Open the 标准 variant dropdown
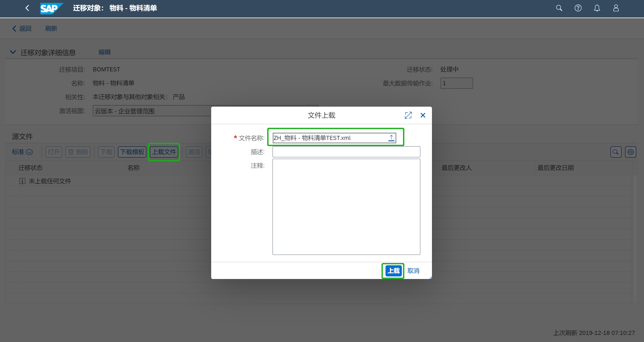The image size is (644, 342). [22, 152]
